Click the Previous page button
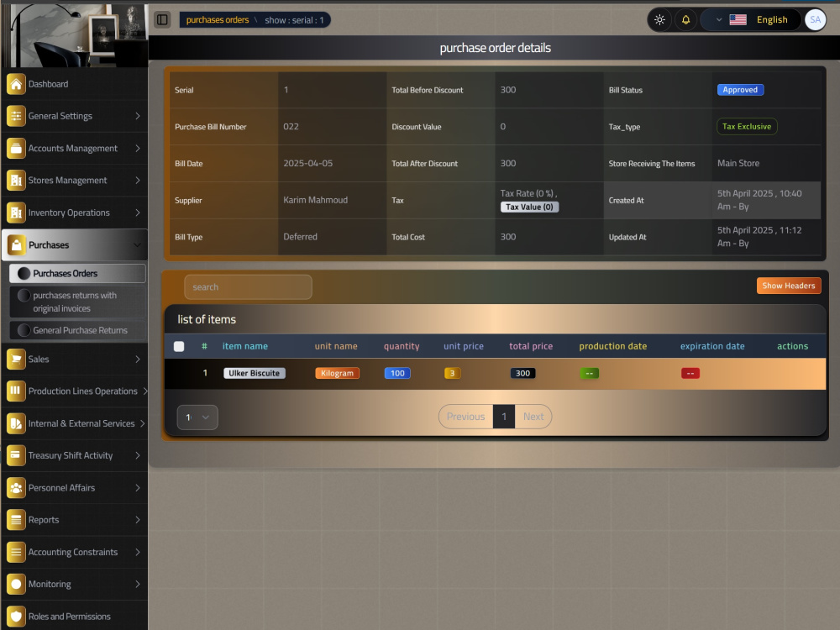 465,417
